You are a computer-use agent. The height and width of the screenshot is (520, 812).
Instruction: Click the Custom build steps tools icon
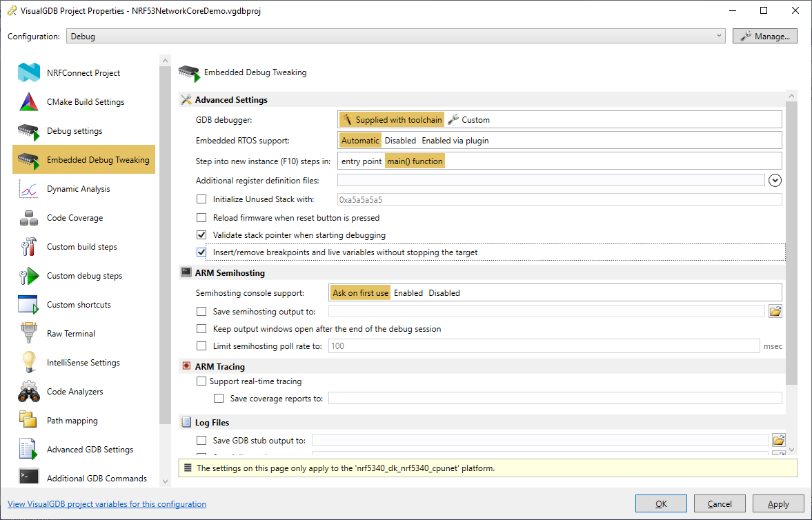coord(29,247)
